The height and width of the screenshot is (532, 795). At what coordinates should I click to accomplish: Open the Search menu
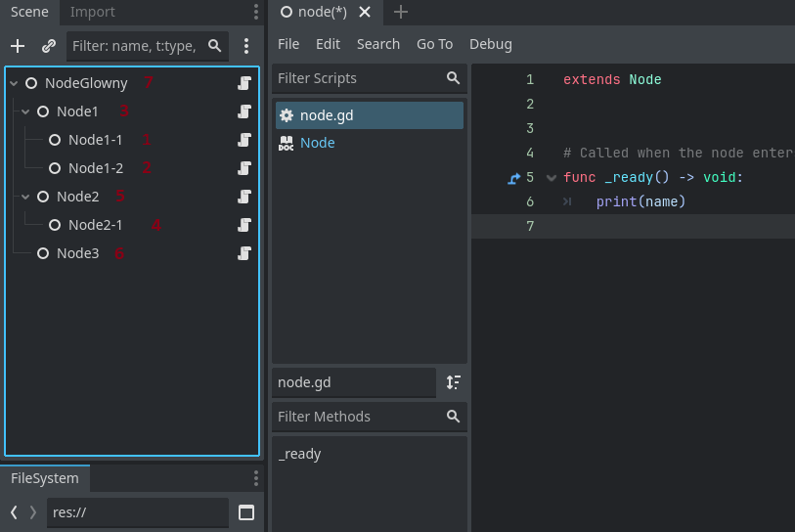click(378, 45)
